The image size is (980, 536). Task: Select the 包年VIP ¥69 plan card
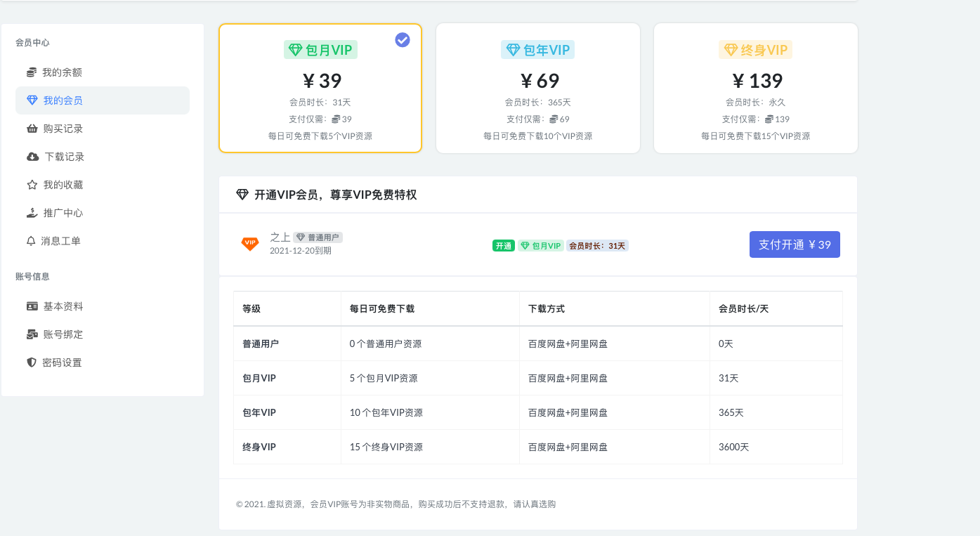click(x=538, y=88)
